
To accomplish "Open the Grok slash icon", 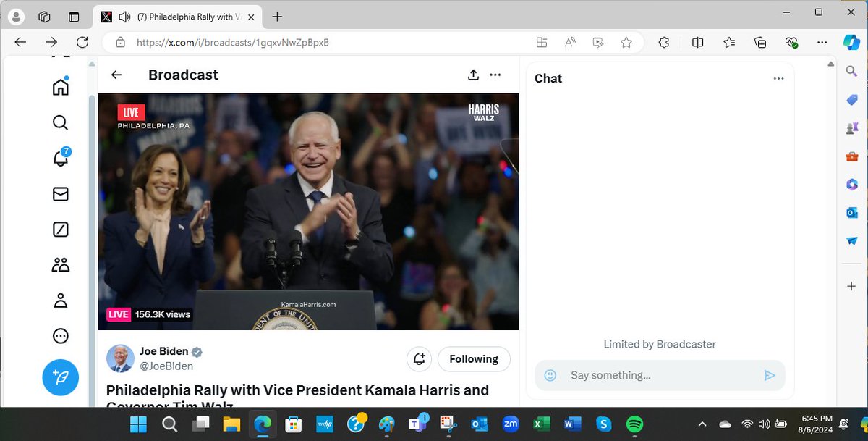I will pos(61,230).
